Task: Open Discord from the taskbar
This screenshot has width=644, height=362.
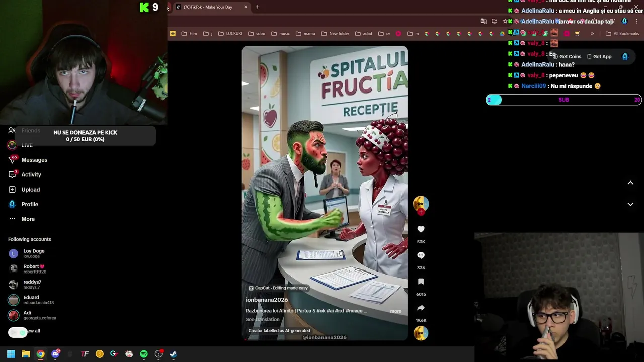Action: point(55,354)
